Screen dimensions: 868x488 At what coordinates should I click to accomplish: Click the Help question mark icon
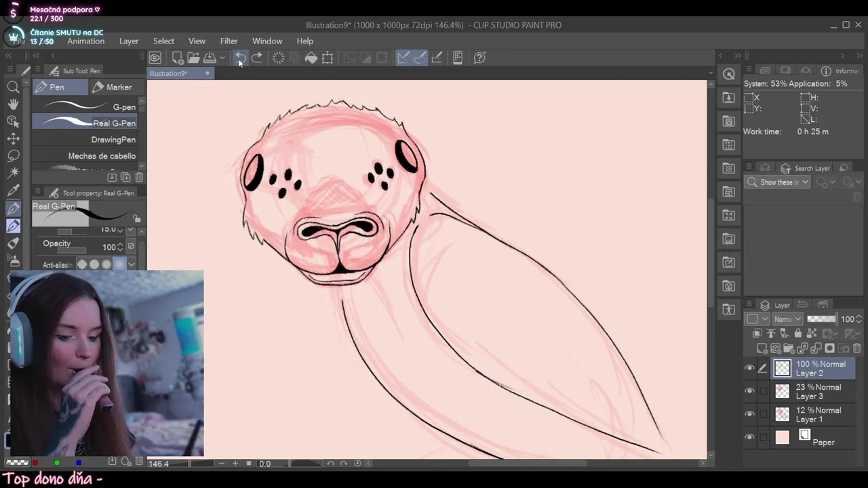point(479,58)
